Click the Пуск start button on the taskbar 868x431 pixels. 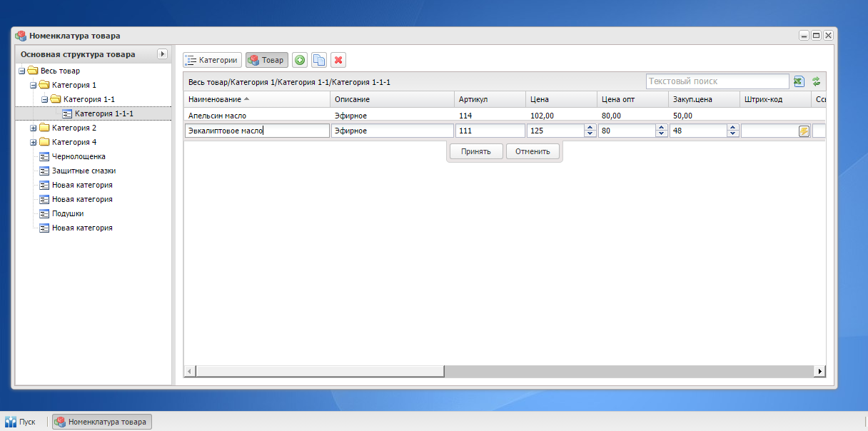click(21, 422)
